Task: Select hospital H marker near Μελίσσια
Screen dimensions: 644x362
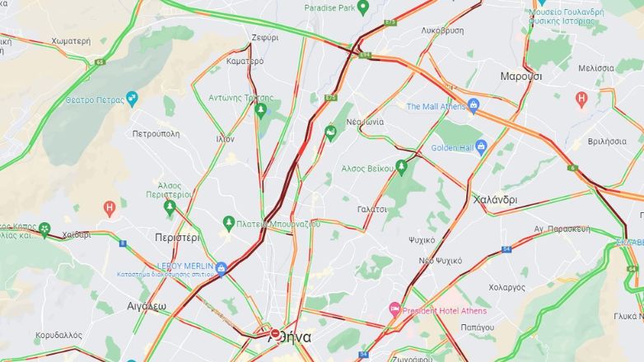Action: [x=581, y=100]
